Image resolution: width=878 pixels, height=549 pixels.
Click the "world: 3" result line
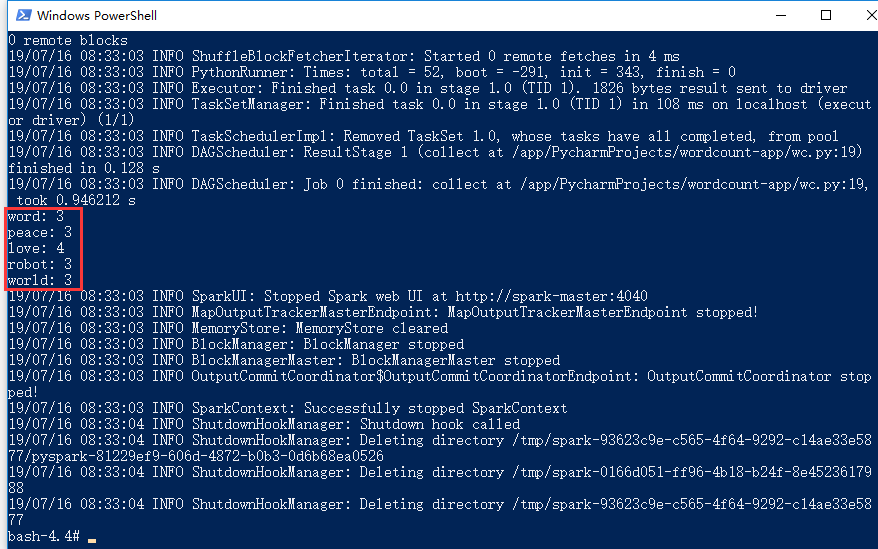click(x=40, y=280)
